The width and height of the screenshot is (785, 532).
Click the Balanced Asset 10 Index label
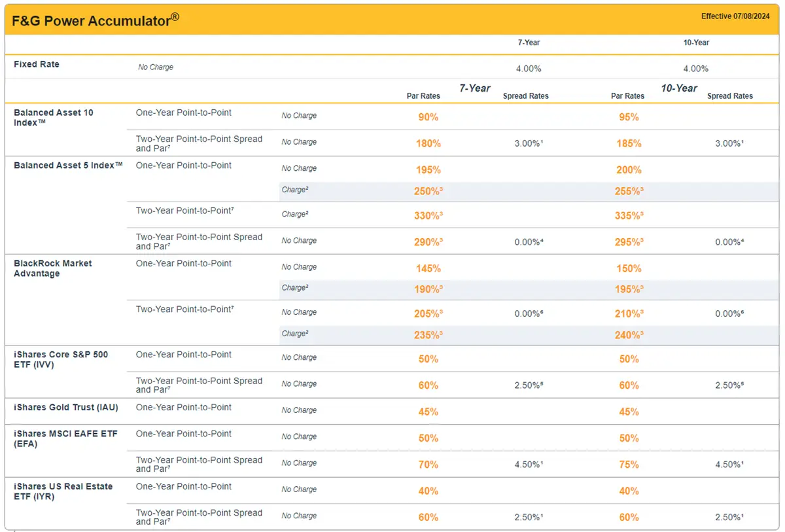pyautogui.click(x=54, y=118)
